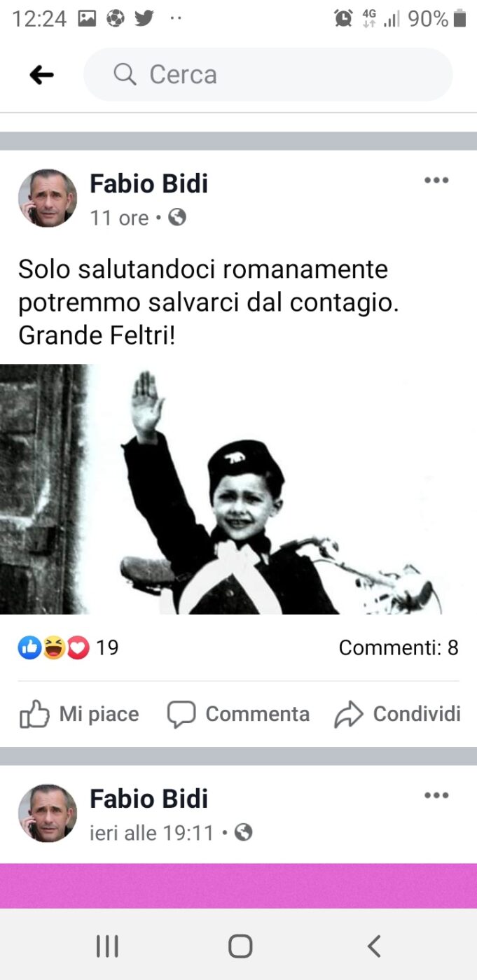View the reactions list showing 19
The height and width of the screenshot is (980, 477).
coord(68,648)
